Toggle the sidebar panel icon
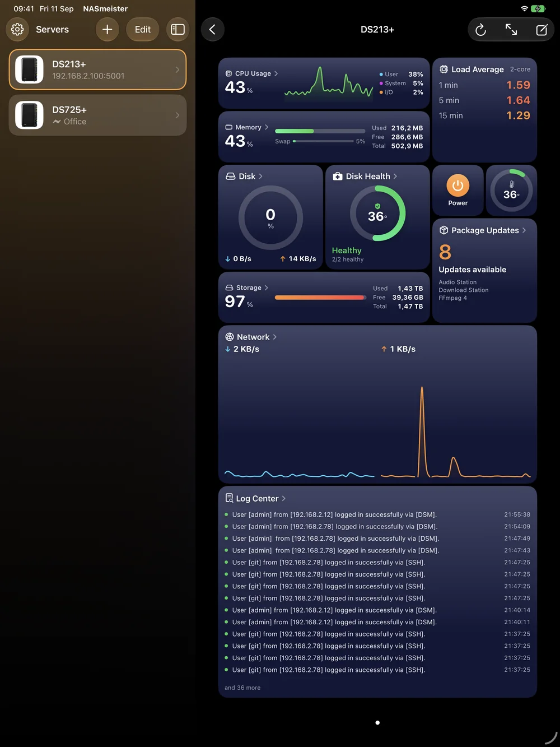 pyautogui.click(x=178, y=29)
